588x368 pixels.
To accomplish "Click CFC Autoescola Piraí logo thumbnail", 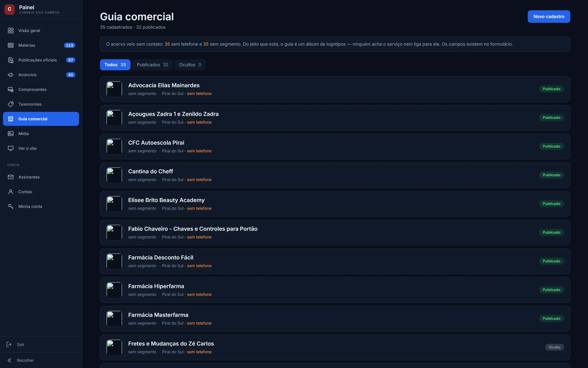I will pos(114,146).
